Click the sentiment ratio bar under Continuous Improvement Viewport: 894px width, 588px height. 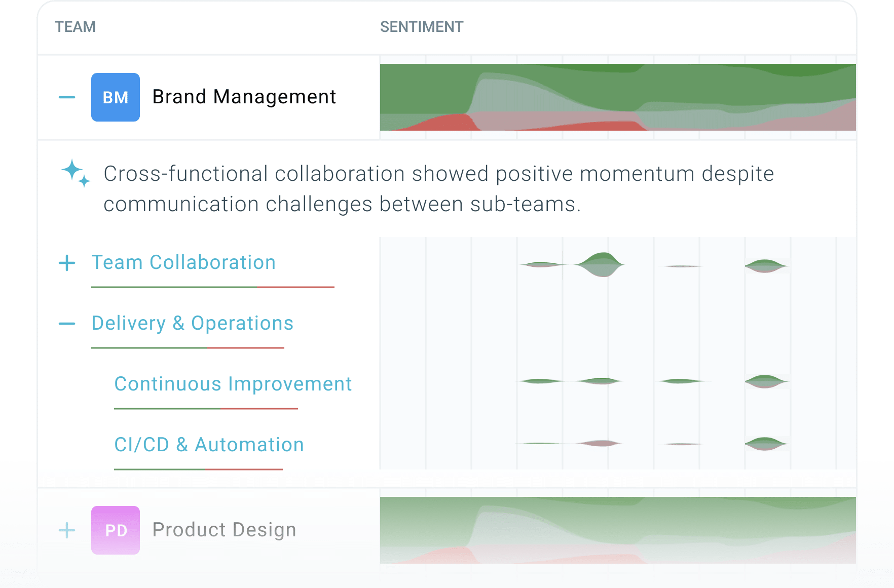point(206,408)
